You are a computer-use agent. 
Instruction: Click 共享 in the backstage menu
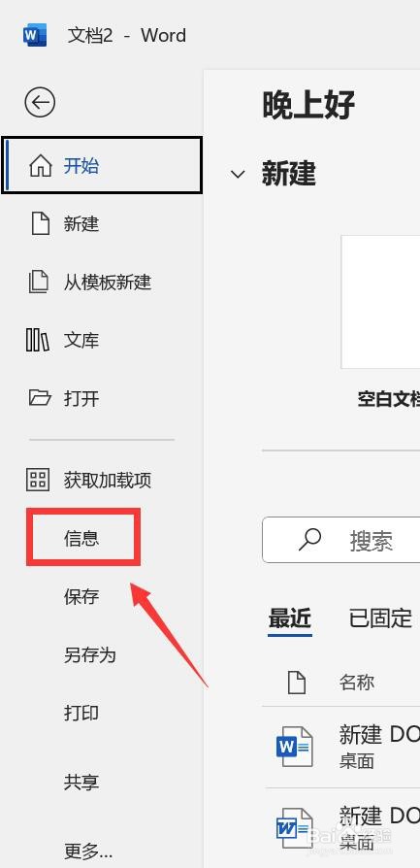81,782
